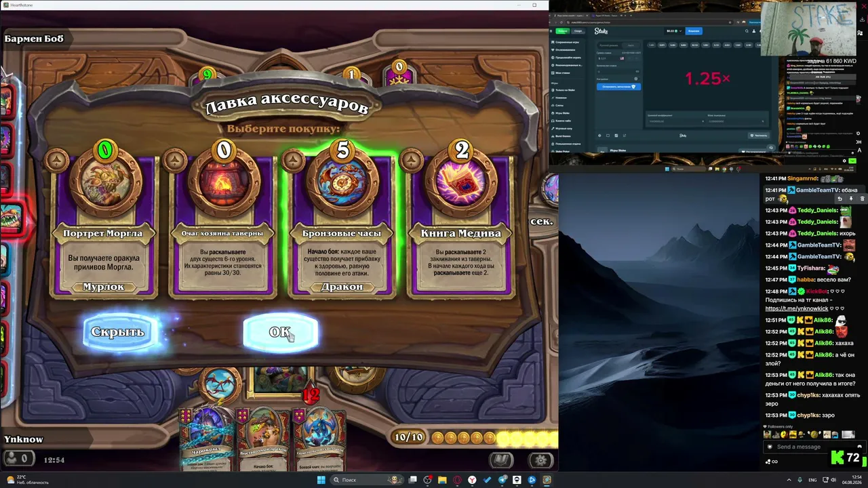Click the Скрыть button to hide the shop
The image size is (868, 488).
tap(119, 332)
